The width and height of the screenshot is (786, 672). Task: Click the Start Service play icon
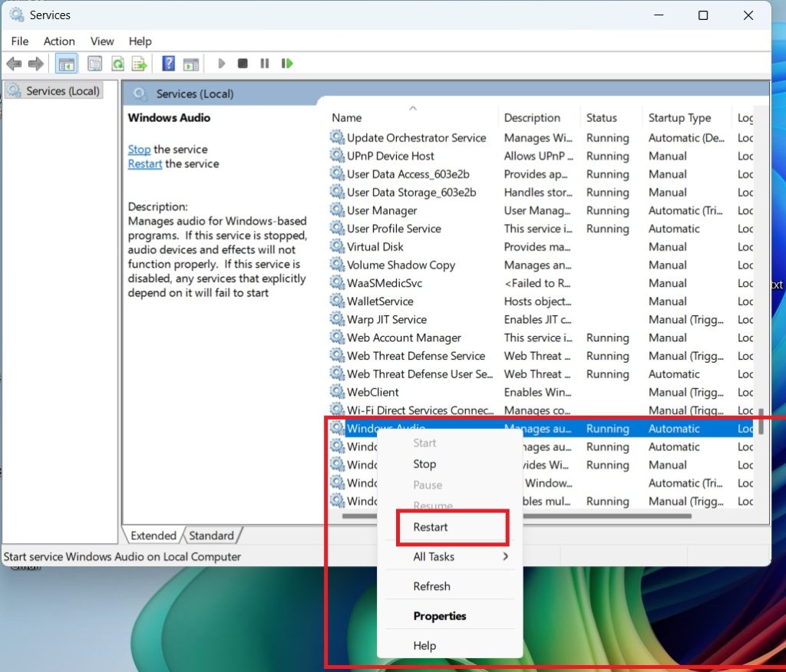point(222,64)
